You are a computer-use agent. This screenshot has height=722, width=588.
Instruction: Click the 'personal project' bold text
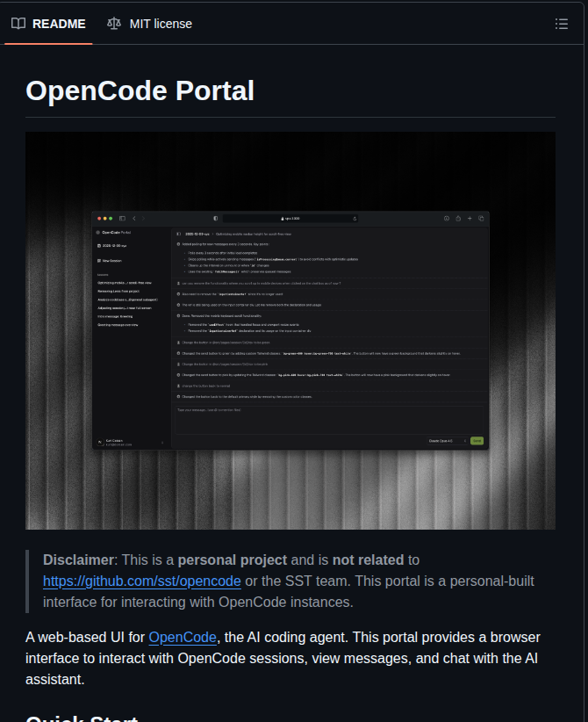tap(233, 560)
